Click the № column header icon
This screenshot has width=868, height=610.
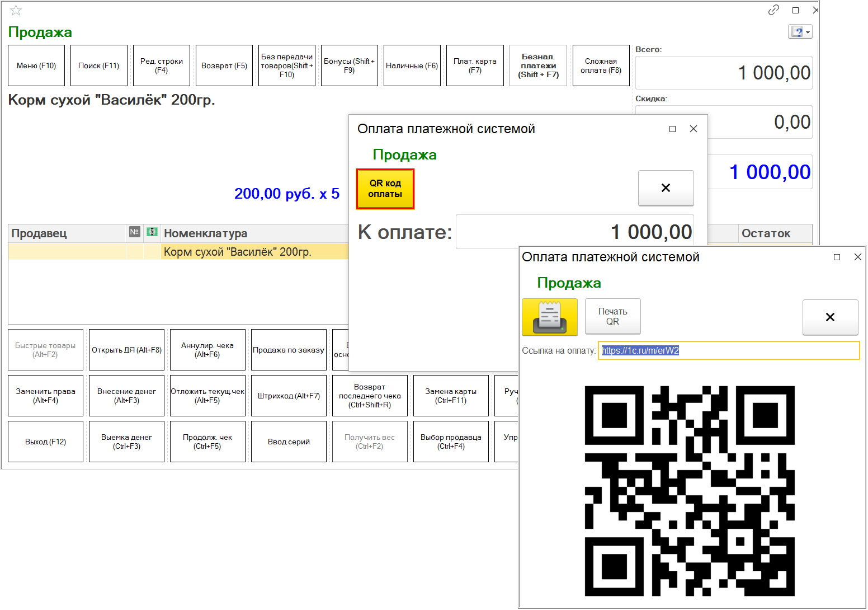pyautogui.click(x=134, y=232)
